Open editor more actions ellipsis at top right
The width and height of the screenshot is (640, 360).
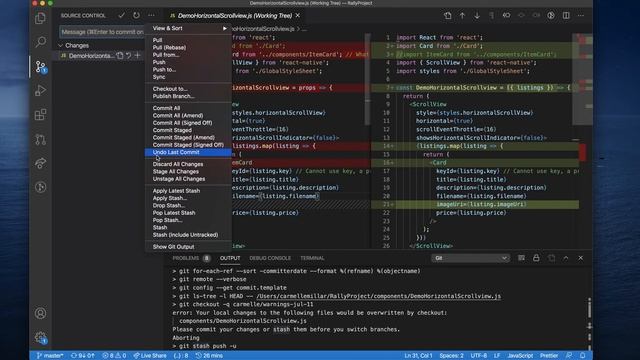coord(580,16)
